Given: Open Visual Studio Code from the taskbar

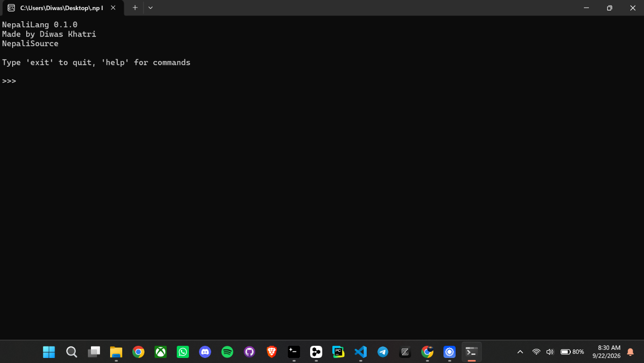Looking at the screenshot, I should [361, 352].
